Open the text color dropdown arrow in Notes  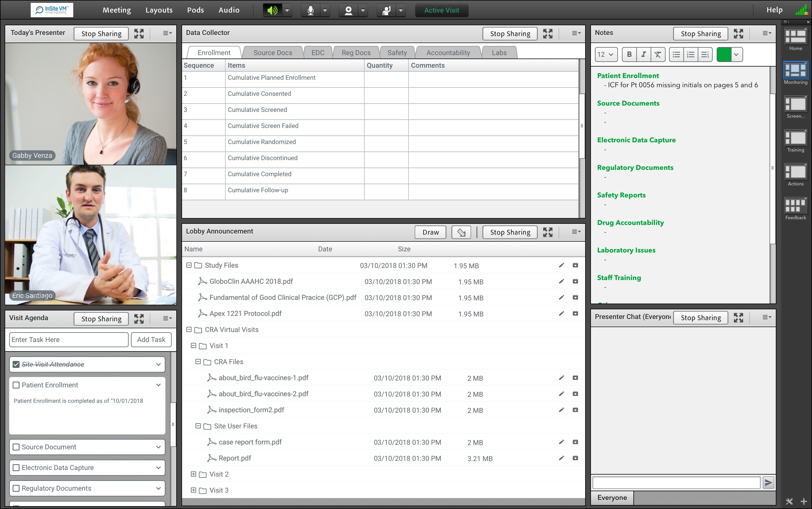click(x=736, y=54)
